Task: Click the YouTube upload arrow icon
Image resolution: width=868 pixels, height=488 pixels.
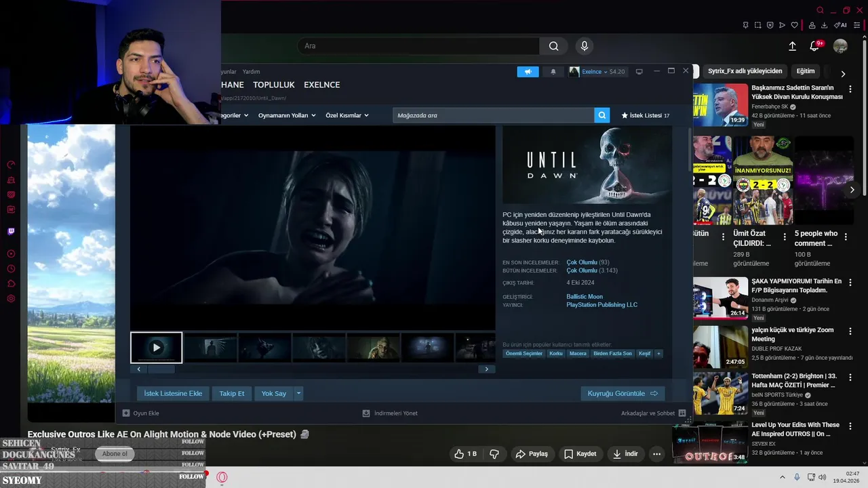Action: 792,46
